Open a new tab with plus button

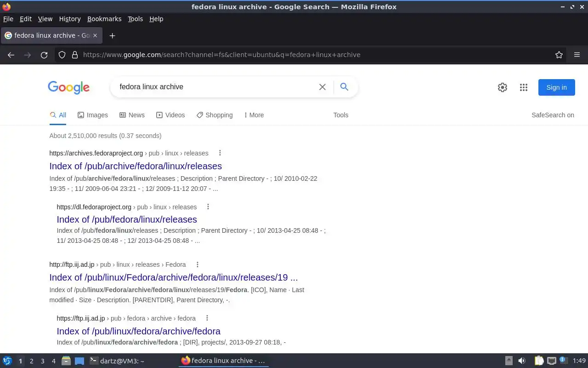pos(112,35)
